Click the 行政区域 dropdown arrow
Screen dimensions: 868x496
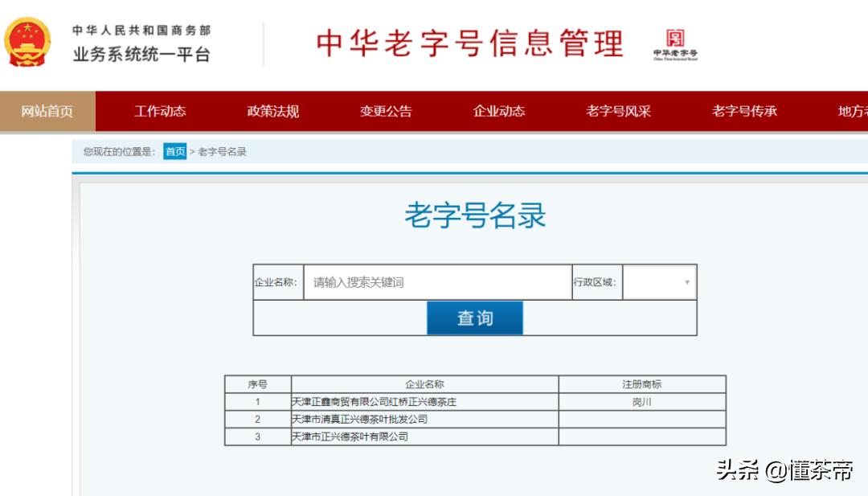(687, 282)
